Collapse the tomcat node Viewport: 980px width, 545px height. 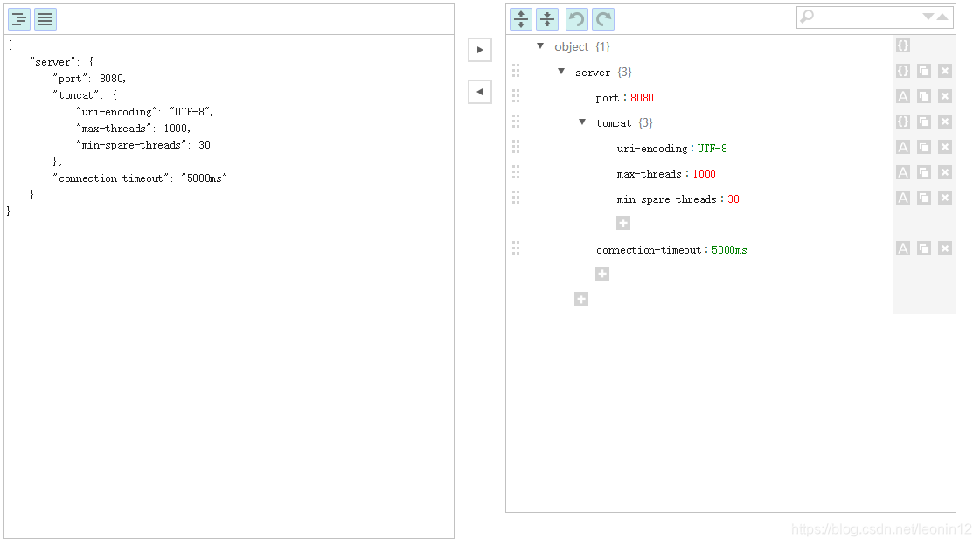[x=582, y=122]
